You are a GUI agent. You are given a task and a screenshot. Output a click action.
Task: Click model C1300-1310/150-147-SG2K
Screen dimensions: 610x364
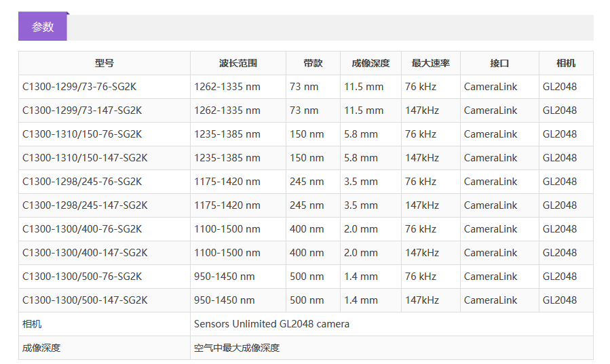tap(85, 158)
